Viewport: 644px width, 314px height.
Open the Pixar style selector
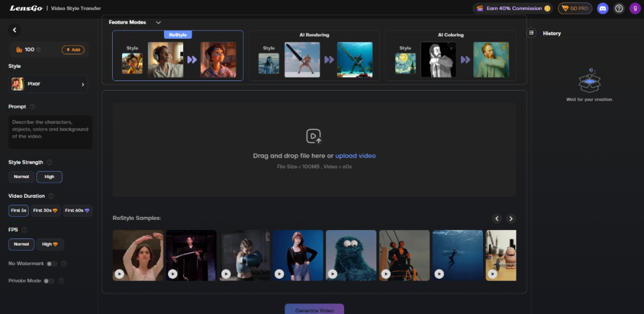(48, 84)
